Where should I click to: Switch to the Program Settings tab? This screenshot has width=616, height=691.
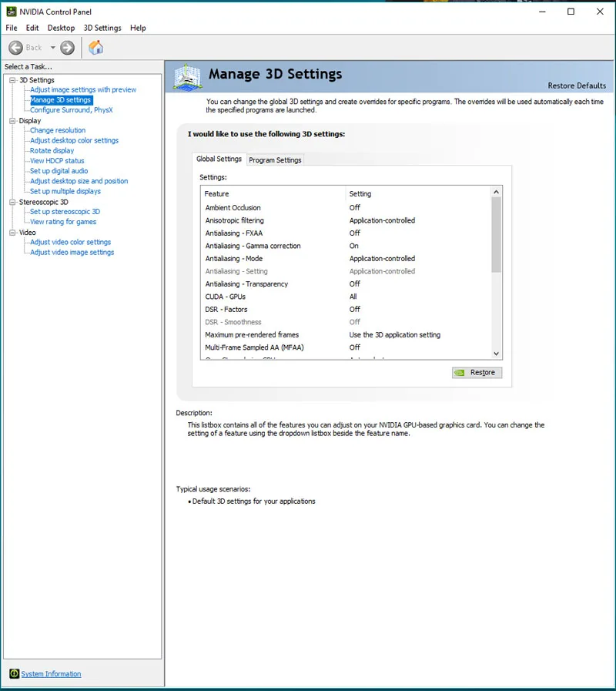click(x=275, y=160)
